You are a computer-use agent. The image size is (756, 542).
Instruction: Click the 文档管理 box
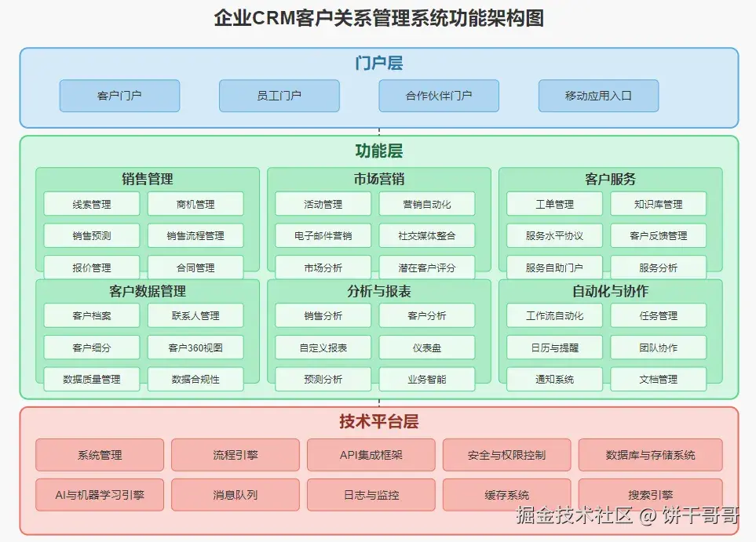point(658,379)
